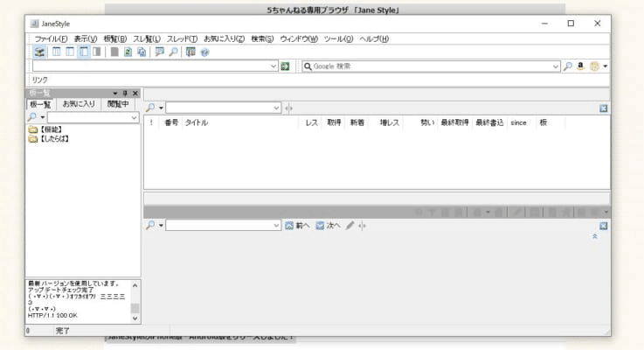Click the magnifier search icon in main toolbar
Screen dimensions: 644x350
(173, 52)
